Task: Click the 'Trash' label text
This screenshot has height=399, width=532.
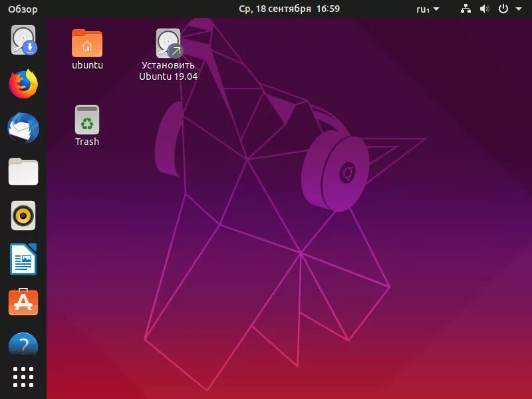Action: [x=87, y=142]
